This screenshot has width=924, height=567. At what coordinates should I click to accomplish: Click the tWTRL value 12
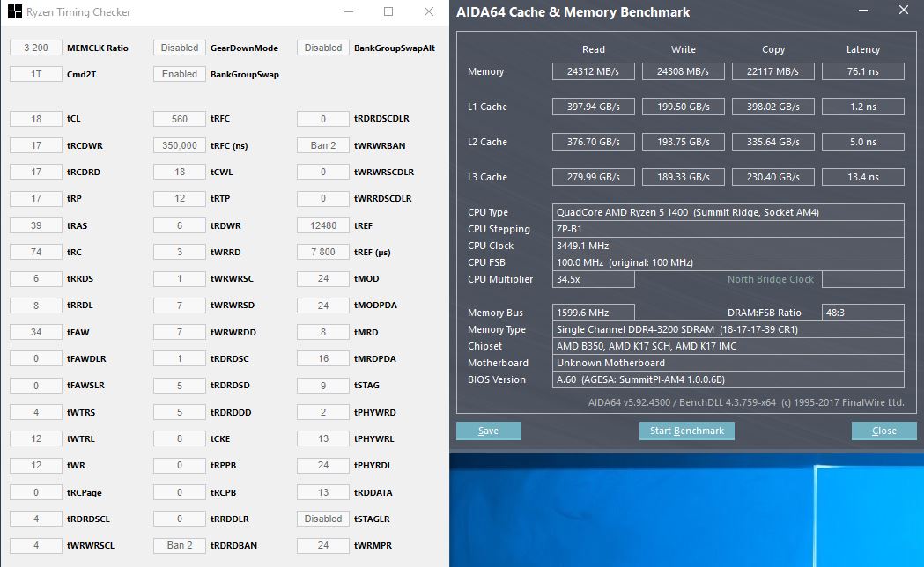click(36, 438)
